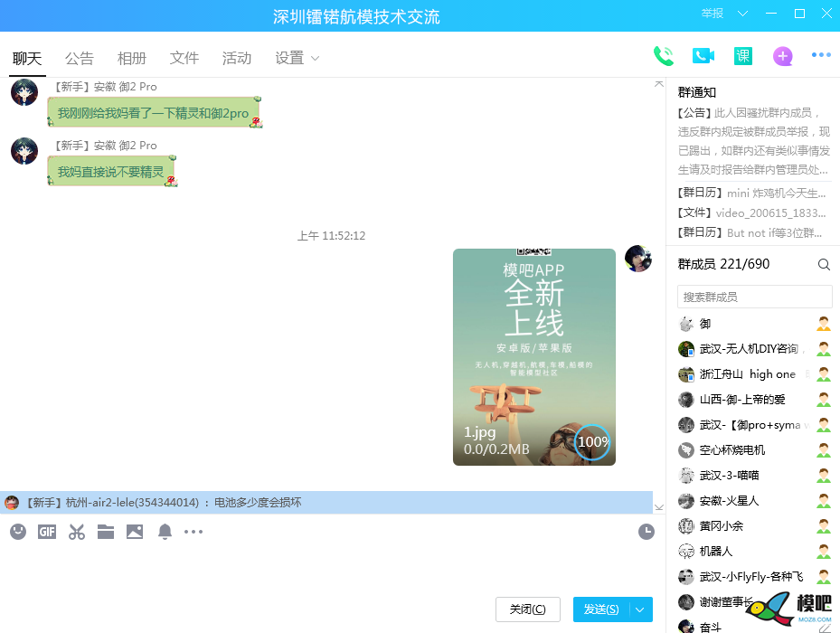Click avatar beside 我妈直接说不要精灵 message
The image size is (840, 633).
pyautogui.click(x=24, y=151)
